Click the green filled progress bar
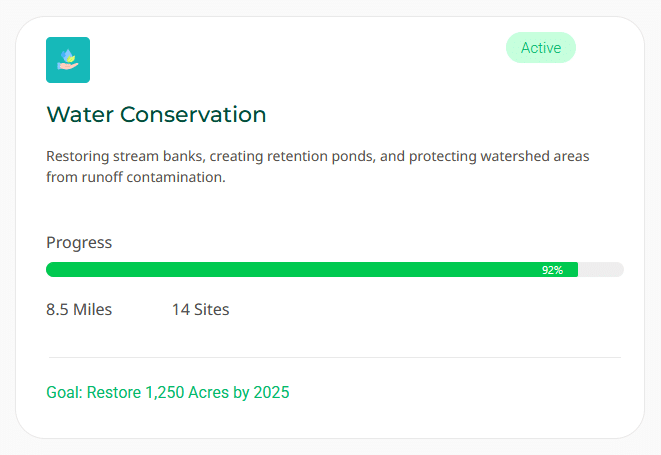 (300, 270)
